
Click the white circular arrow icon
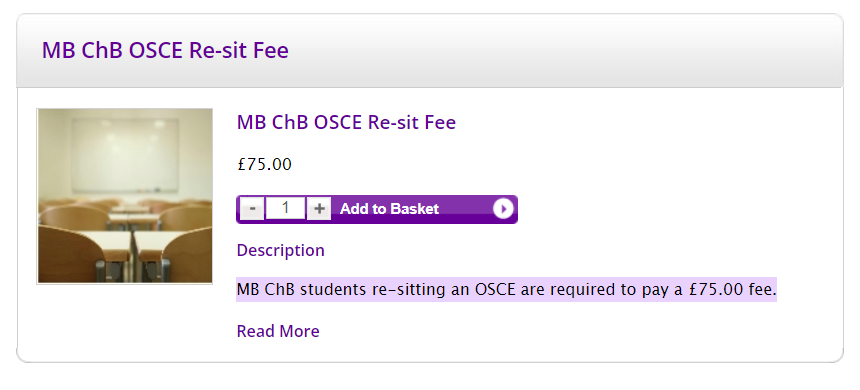pos(503,209)
